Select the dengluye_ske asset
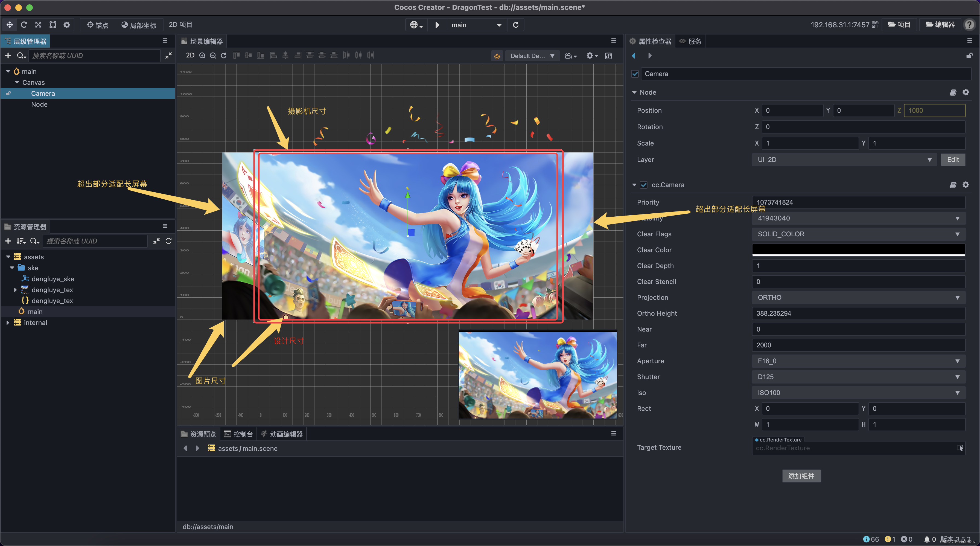980x546 pixels. pyautogui.click(x=52, y=278)
